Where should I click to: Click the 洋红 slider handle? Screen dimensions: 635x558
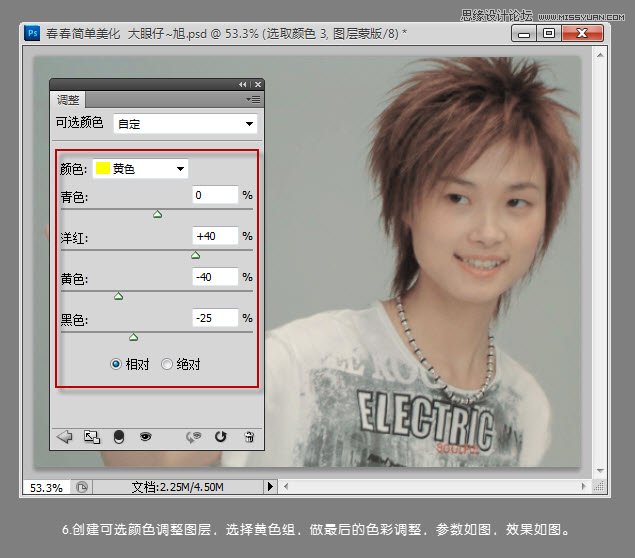(196, 255)
